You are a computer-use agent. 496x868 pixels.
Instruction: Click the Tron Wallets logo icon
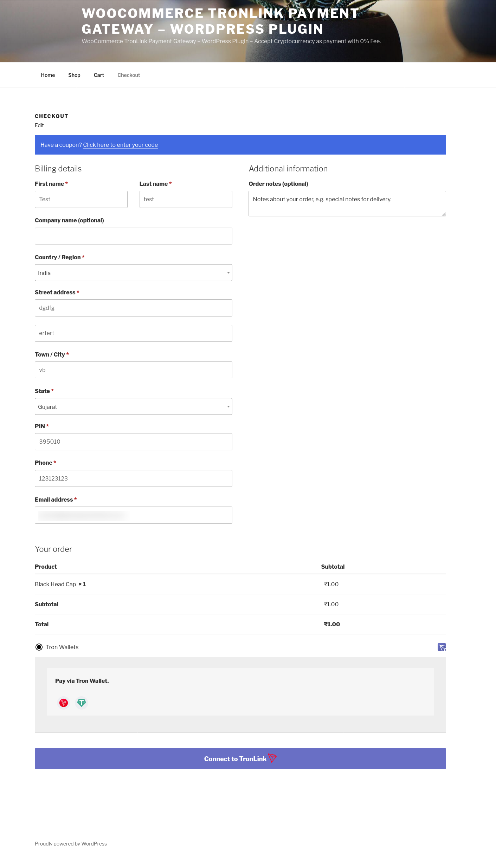click(x=442, y=647)
